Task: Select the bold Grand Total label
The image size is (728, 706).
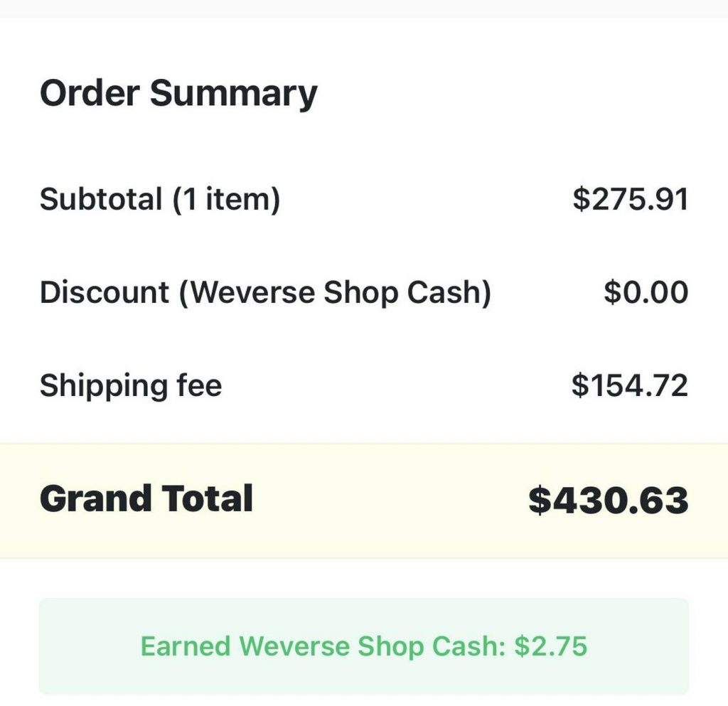Action: click(146, 498)
